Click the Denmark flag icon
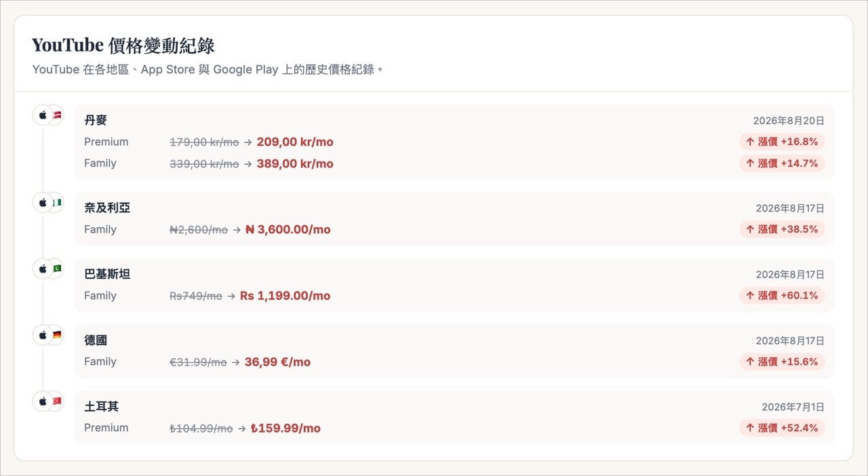This screenshot has width=868, height=476. [x=57, y=115]
